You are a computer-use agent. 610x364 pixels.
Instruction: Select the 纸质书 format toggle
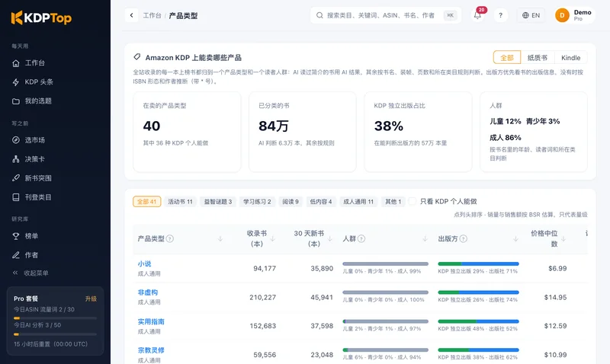pyautogui.click(x=538, y=58)
